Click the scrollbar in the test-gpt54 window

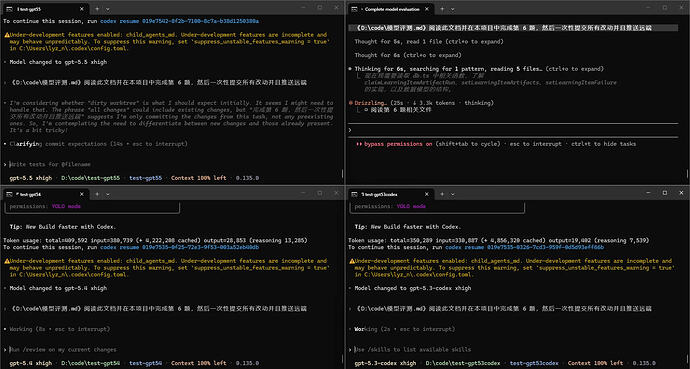pyautogui.click(x=343, y=359)
